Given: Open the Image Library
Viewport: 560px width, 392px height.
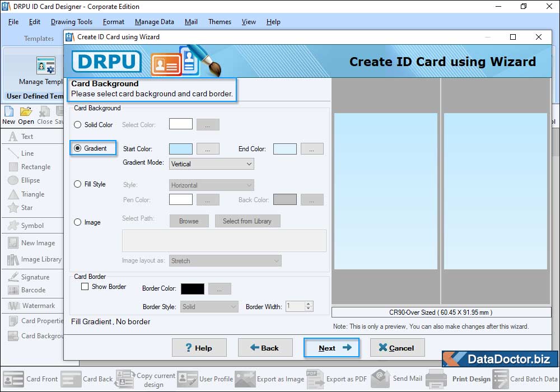Looking at the screenshot, I should click(x=35, y=259).
